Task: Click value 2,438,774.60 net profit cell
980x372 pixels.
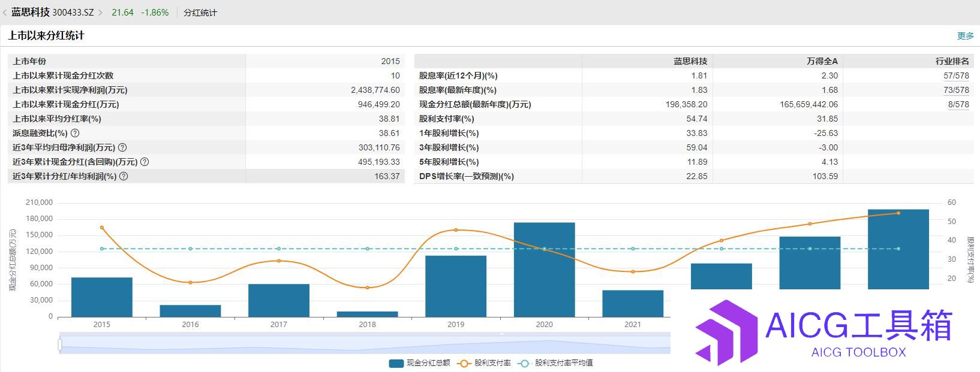Action: (375, 90)
